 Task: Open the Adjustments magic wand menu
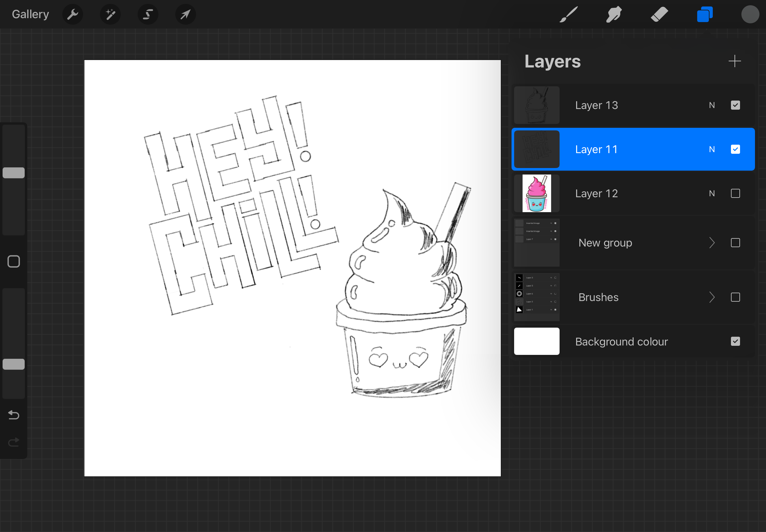click(x=110, y=14)
